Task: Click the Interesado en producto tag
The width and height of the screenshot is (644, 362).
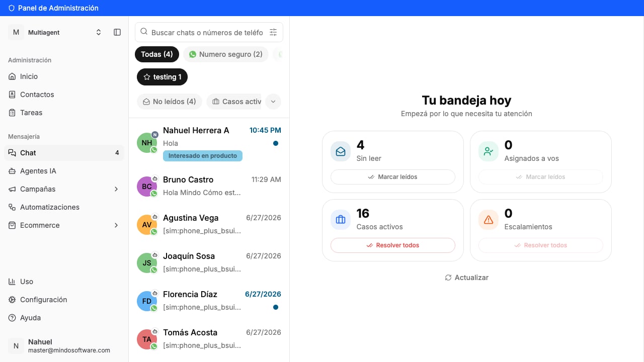Action: [x=203, y=156]
